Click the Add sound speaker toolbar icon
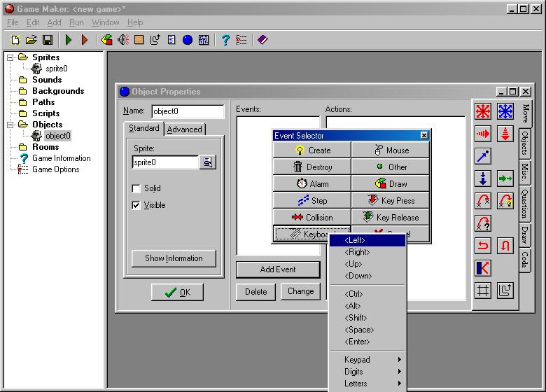The width and height of the screenshot is (546, 392). [123, 40]
